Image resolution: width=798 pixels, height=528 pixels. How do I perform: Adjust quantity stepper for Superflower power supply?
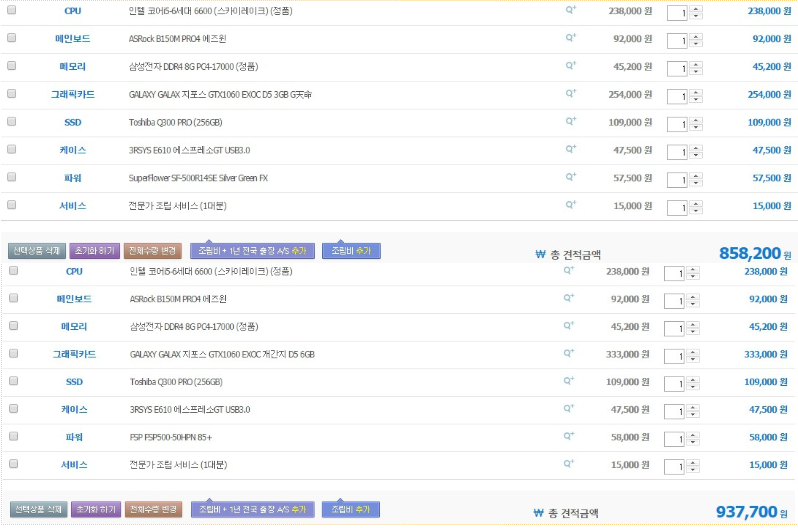click(696, 179)
